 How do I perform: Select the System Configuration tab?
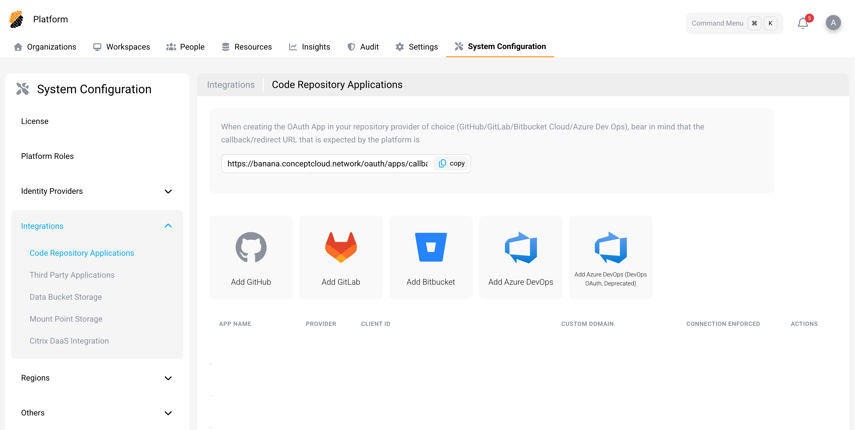click(500, 46)
